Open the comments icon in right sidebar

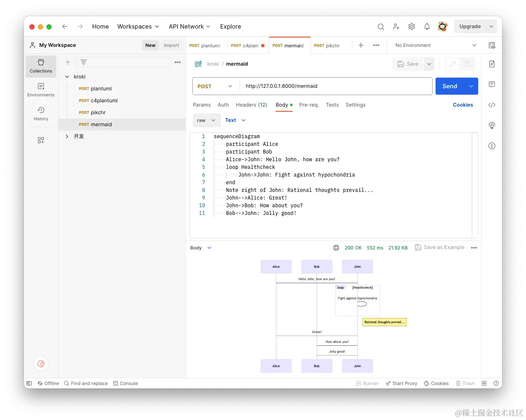pyautogui.click(x=492, y=84)
